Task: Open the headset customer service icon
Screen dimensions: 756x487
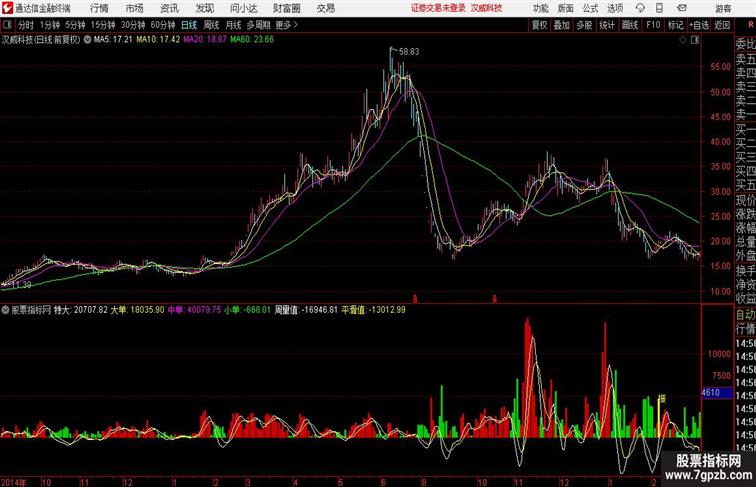Action: point(640,8)
